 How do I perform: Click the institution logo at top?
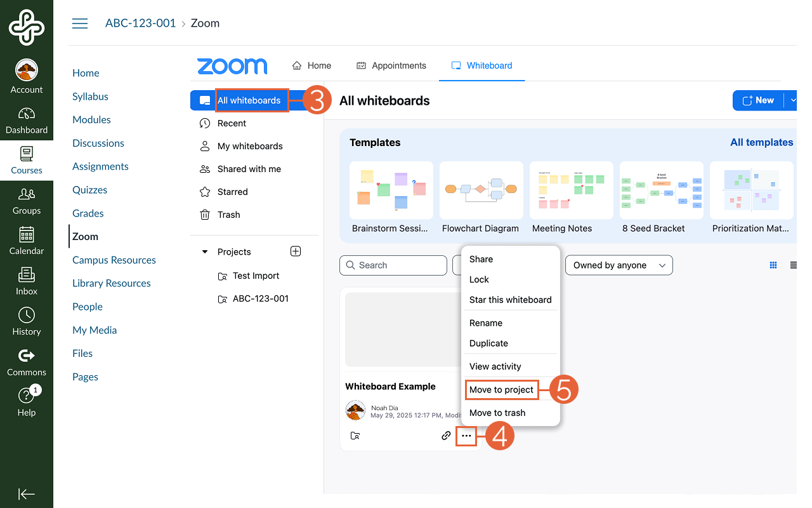[x=27, y=27]
